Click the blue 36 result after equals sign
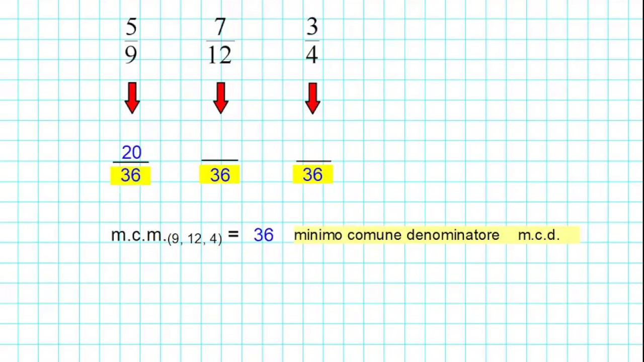Screen dimensions: 644x362 pos(264,235)
